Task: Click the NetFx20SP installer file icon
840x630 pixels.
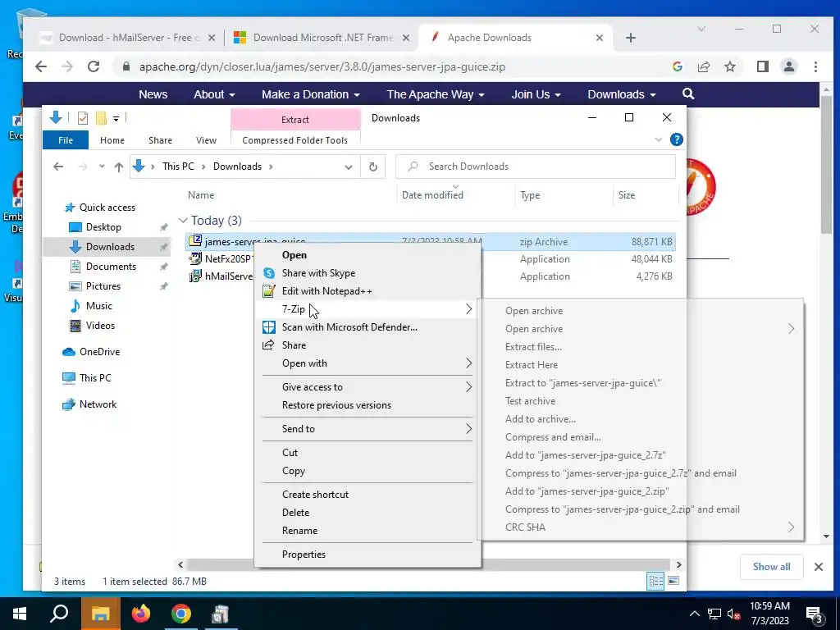Action: tap(195, 258)
